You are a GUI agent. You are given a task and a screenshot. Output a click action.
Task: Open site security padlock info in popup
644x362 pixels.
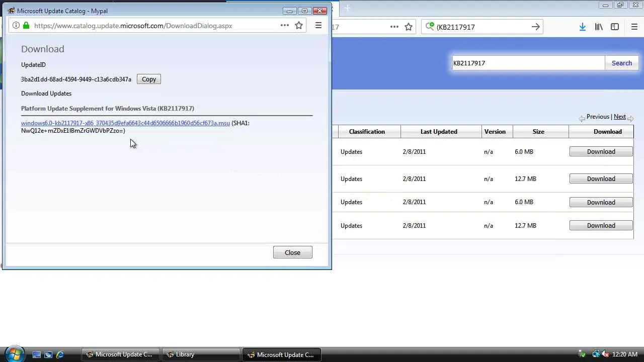coord(26,26)
